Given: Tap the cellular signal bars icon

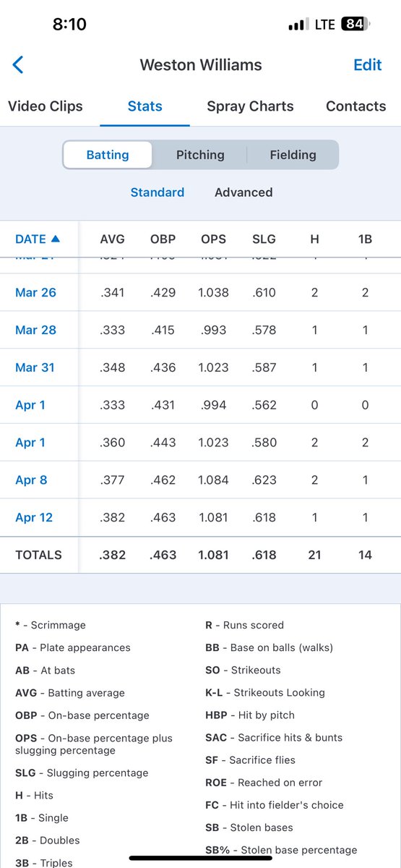Looking at the screenshot, I should [298, 25].
